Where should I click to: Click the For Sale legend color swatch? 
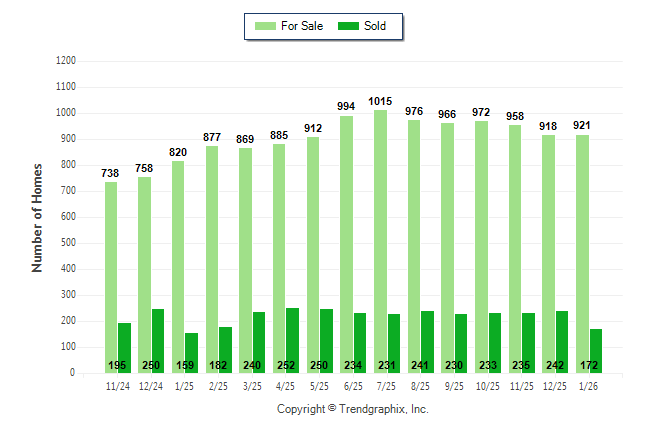pyautogui.click(x=265, y=26)
